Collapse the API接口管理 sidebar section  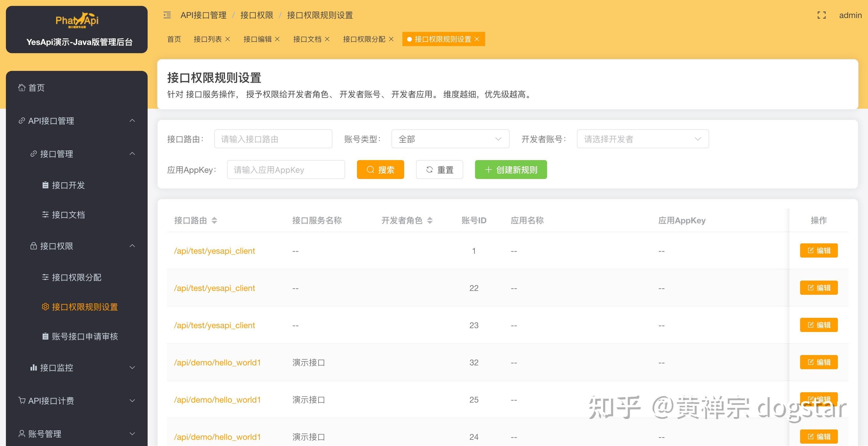[x=132, y=121]
